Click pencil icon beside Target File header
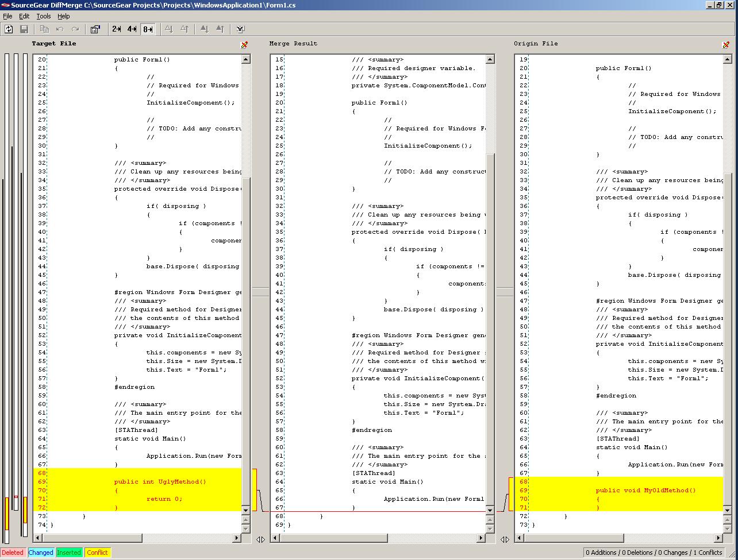 click(x=244, y=45)
